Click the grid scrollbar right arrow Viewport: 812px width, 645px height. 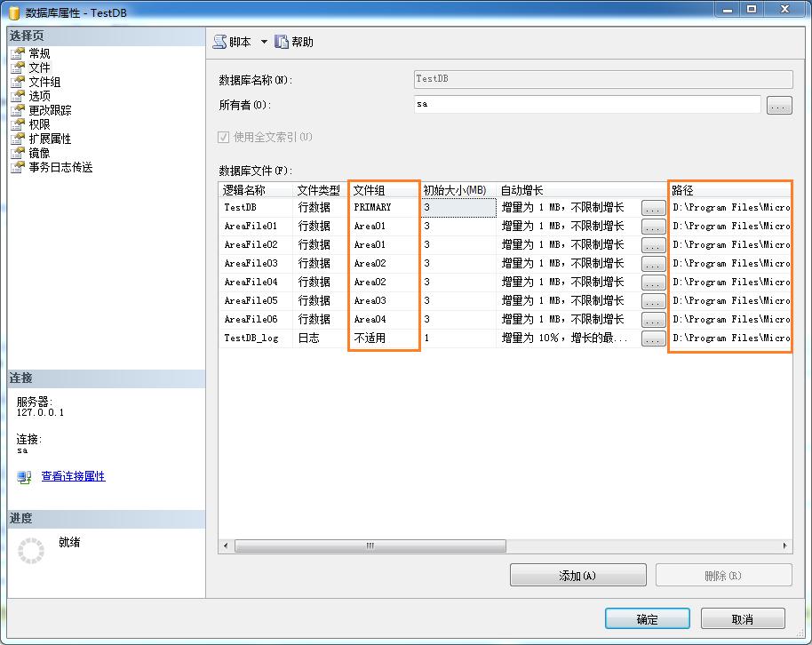[x=785, y=545]
